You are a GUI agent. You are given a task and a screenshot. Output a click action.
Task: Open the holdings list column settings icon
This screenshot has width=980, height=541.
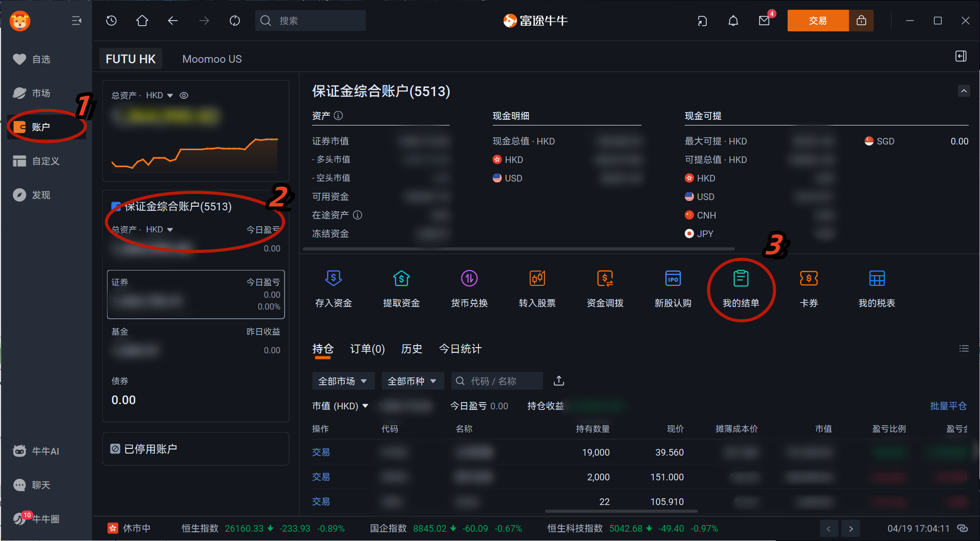964,349
